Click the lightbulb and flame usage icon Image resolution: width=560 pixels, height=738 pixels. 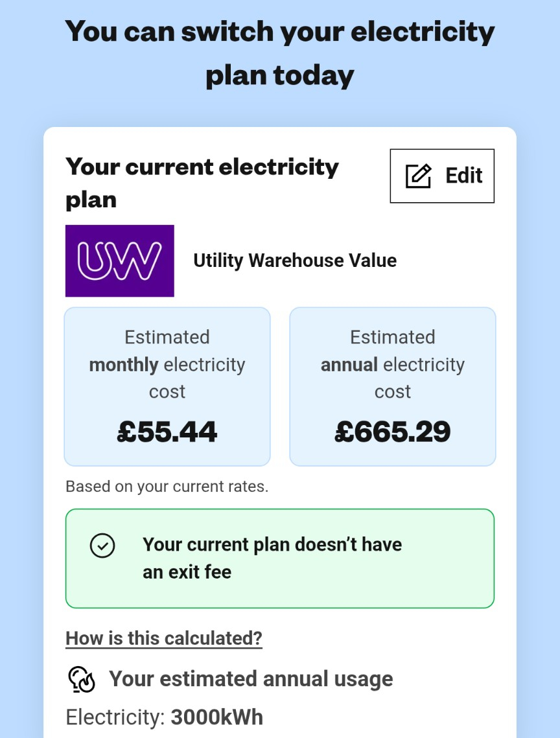point(82,679)
